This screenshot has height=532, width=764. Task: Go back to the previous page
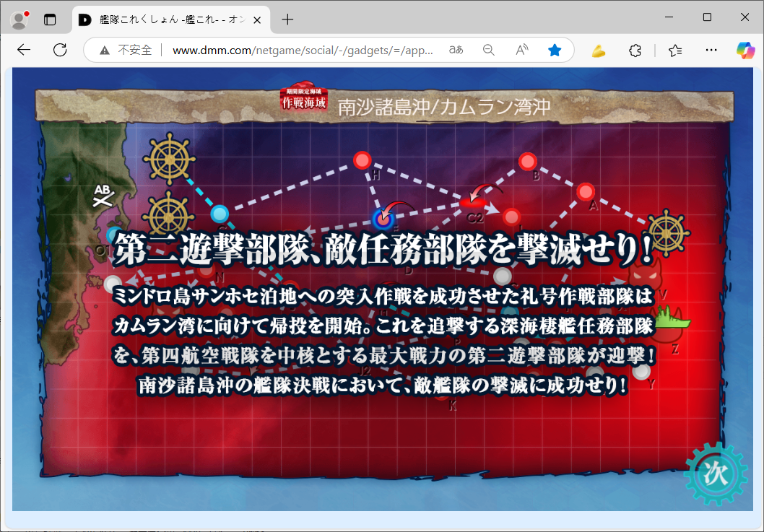(x=23, y=50)
